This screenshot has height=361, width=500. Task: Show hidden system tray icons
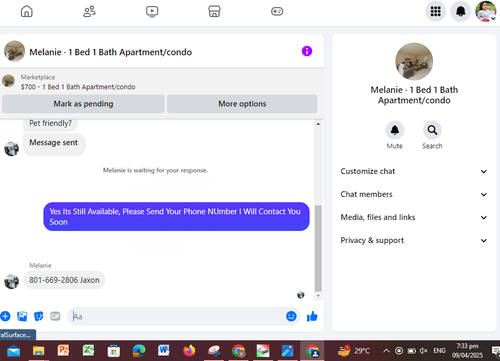[x=386, y=351]
